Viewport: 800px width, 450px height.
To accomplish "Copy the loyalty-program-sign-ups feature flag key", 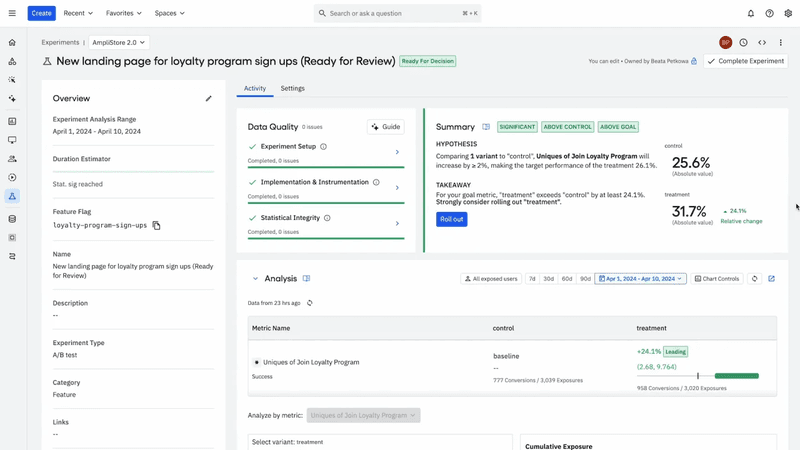I will (x=157, y=226).
